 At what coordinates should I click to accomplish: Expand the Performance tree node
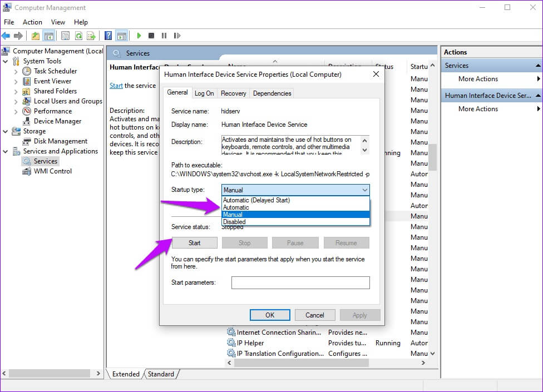click(16, 112)
